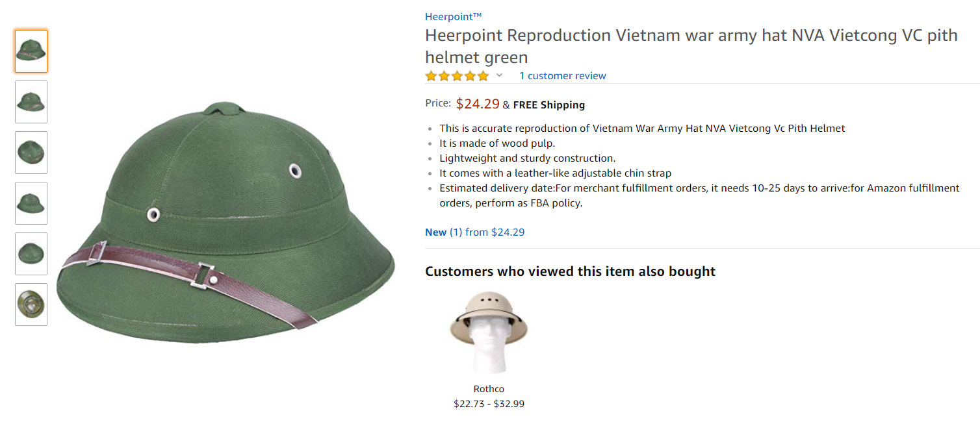
Task: Open the Heerpoint™ brand link
Action: pyautogui.click(x=454, y=17)
